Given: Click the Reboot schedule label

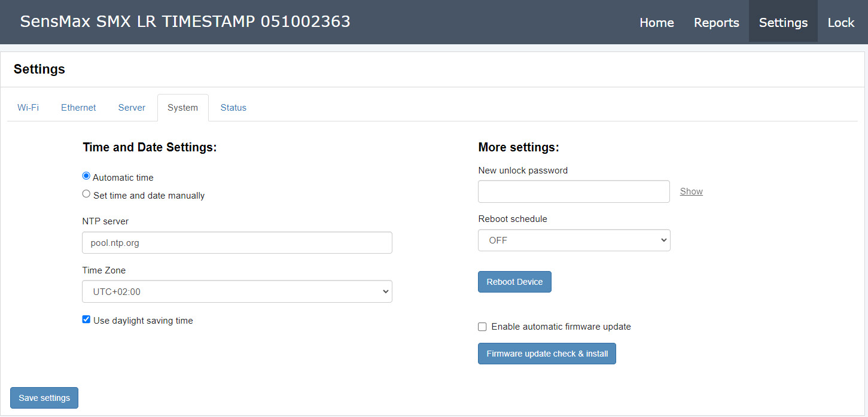Looking at the screenshot, I should click(513, 219).
